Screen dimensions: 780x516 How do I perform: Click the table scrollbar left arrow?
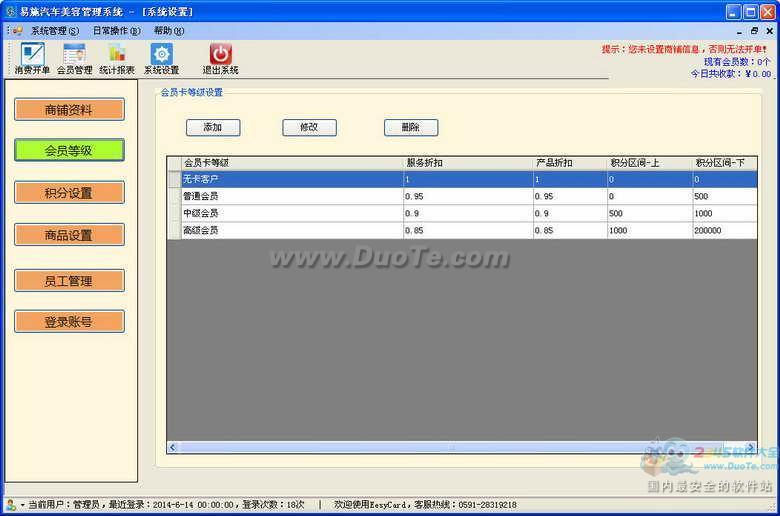point(173,447)
